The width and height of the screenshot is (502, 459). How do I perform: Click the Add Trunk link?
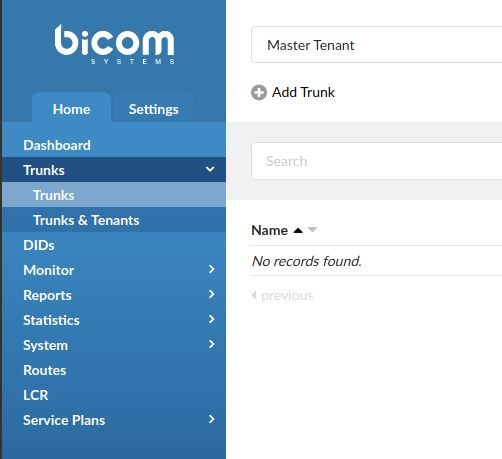[x=303, y=92]
